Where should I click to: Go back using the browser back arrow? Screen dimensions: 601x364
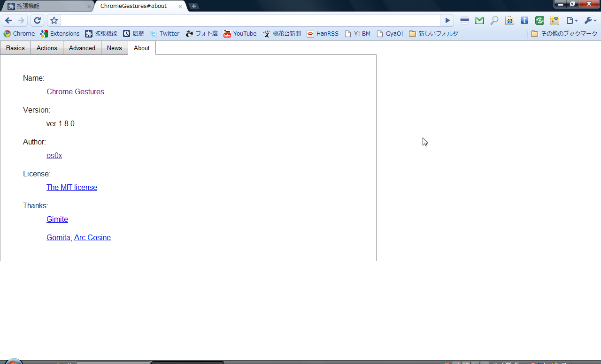pos(8,21)
